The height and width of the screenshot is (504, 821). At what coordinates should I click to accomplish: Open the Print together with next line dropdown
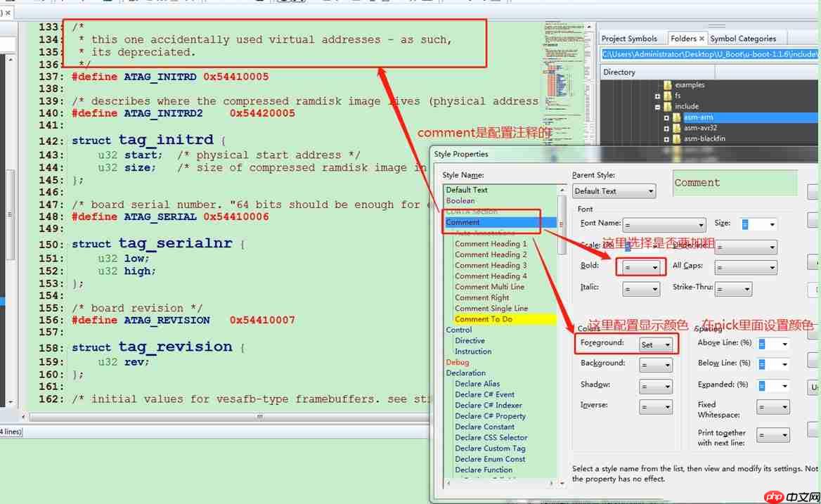[x=772, y=435]
